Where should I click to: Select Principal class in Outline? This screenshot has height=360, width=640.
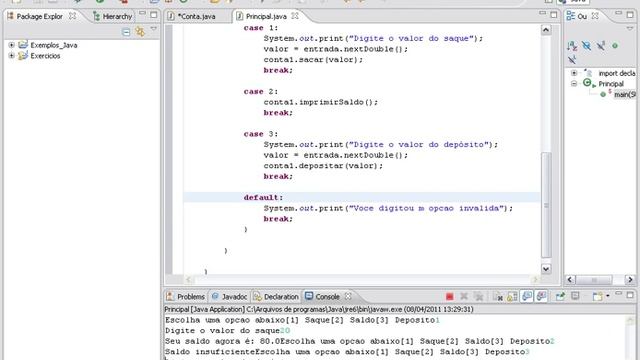point(611,84)
